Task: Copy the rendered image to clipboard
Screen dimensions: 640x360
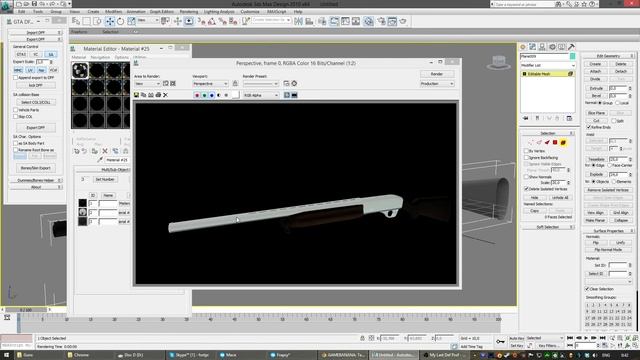Action: tap(144, 95)
